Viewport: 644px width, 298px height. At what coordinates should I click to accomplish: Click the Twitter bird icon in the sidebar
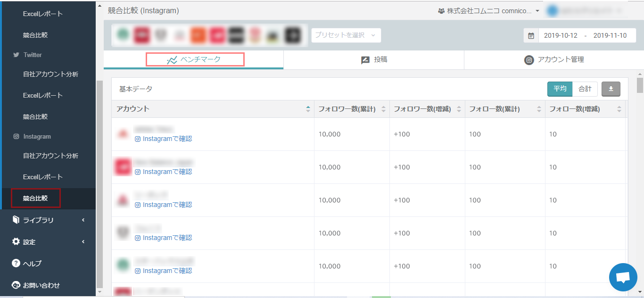click(x=17, y=55)
